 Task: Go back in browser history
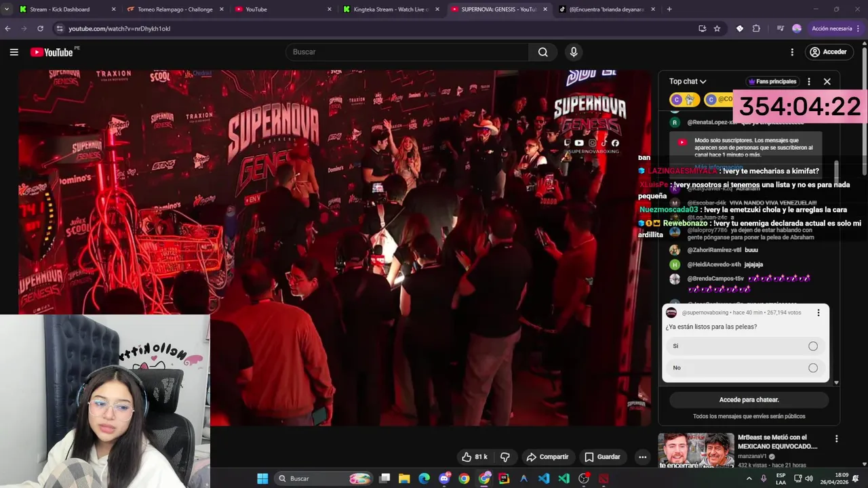pyautogui.click(x=7, y=28)
